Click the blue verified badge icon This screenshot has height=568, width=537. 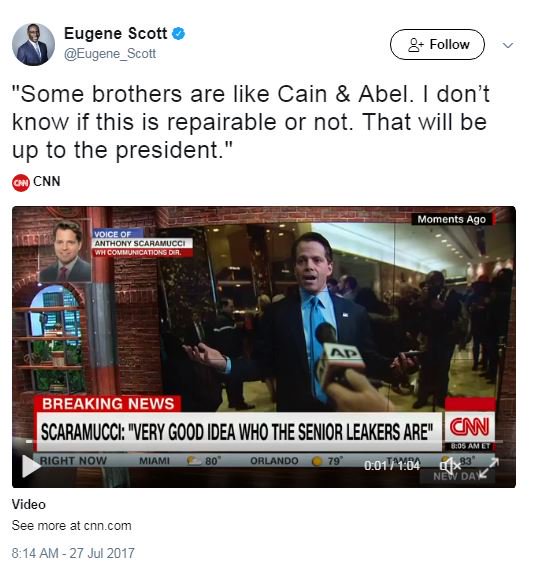tap(178, 34)
